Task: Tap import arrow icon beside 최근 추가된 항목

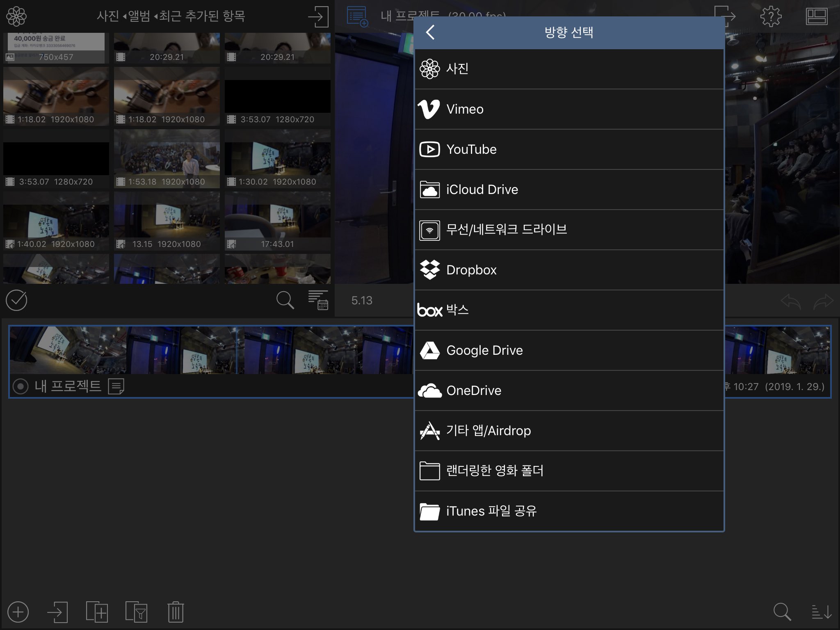Action: (x=319, y=17)
